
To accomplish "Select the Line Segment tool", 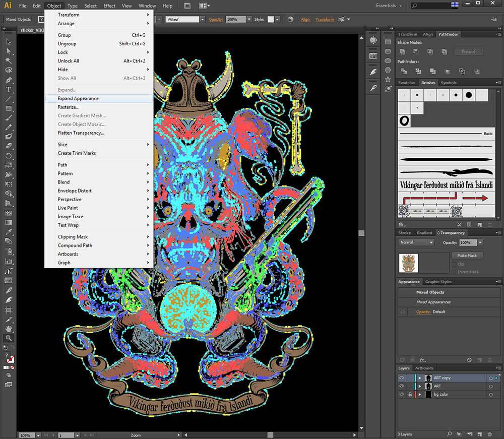I will click(x=9, y=99).
